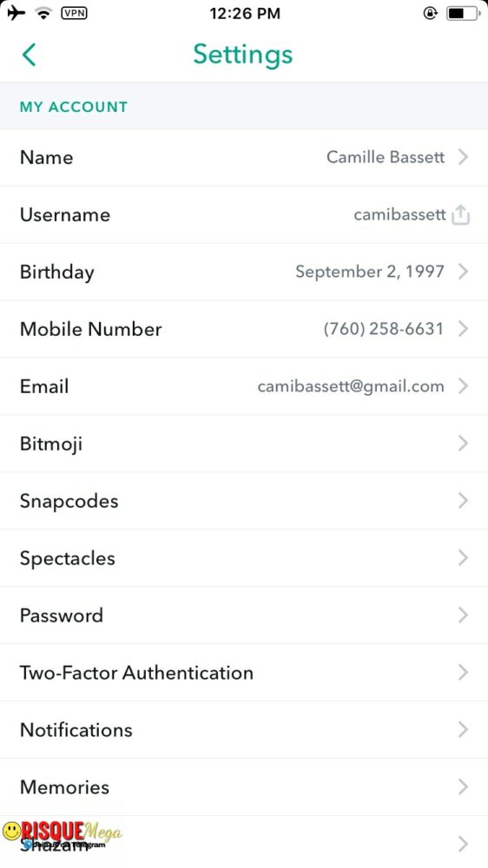Screen dimensions: 488x868
Task: Open the Notifications settings
Action: tap(244, 730)
